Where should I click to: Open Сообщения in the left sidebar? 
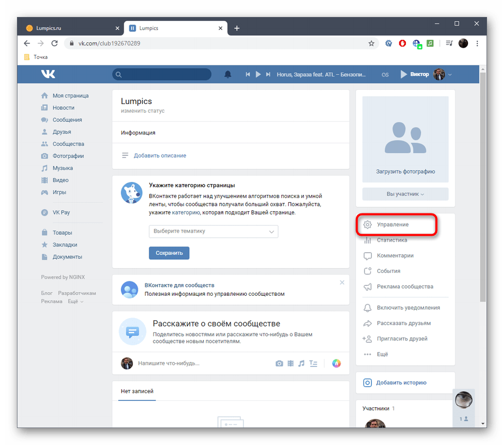tap(67, 119)
